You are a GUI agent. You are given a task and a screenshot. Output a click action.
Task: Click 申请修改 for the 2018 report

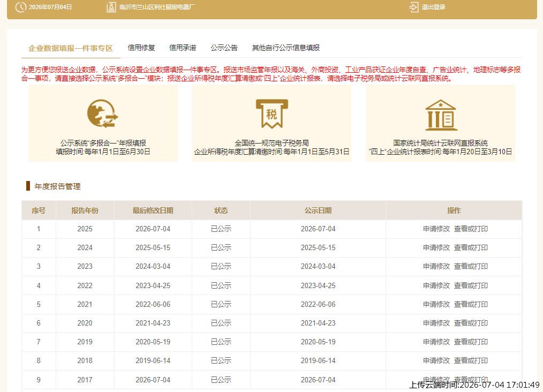(436, 360)
